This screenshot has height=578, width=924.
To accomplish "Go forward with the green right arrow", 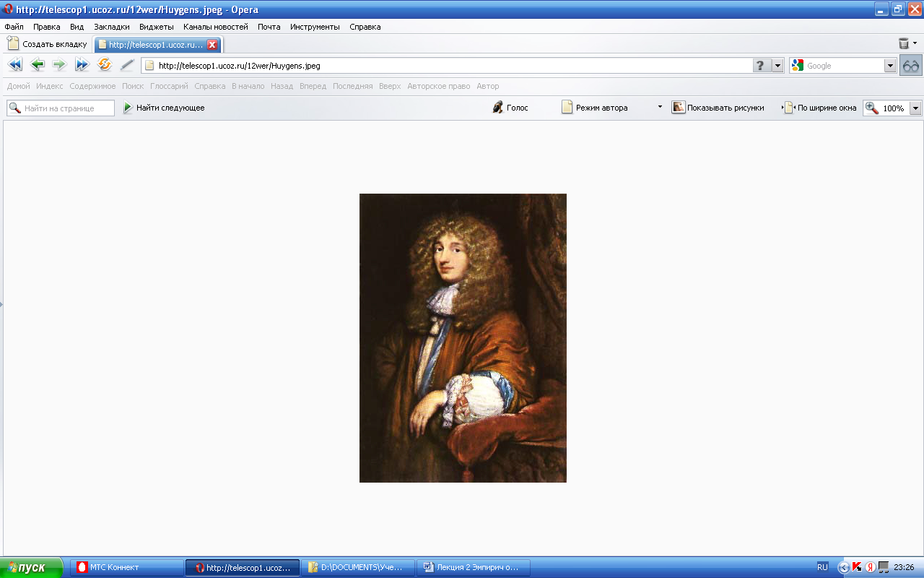I will 59,65.
